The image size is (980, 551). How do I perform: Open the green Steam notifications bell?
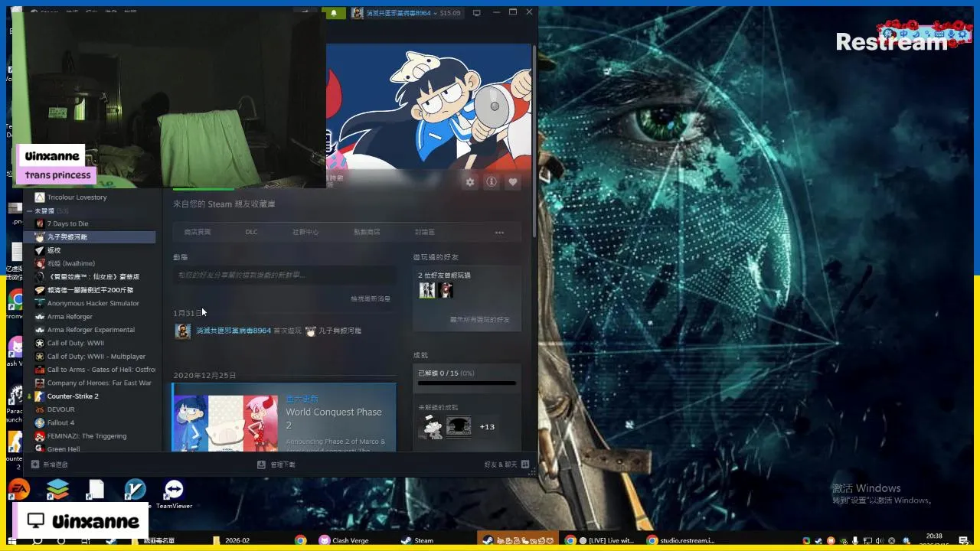pos(334,13)
